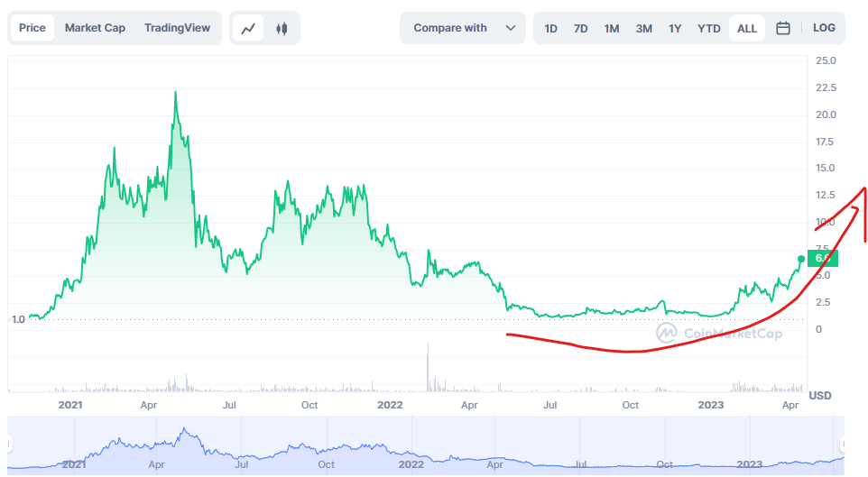Image resolution: width=868 pixels, height=477 pixels.
Task: Switch to candlestick chart icon
Action: coord(282,28)
